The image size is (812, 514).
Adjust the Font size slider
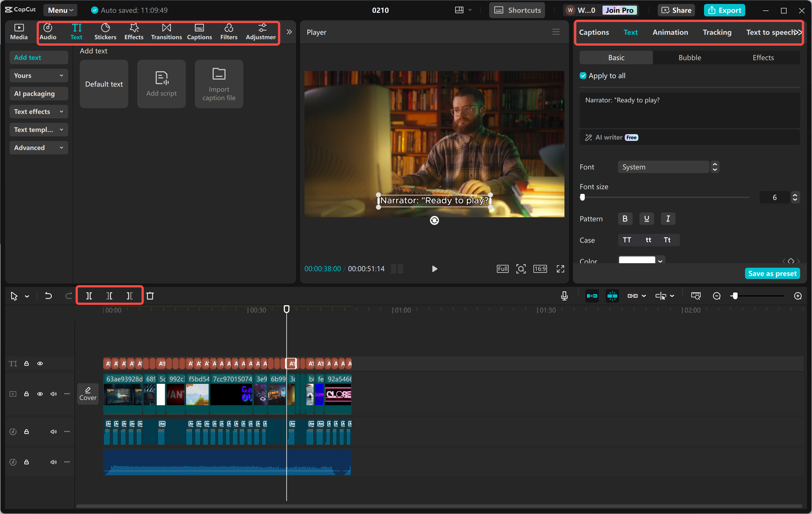click(x=582, y=197)
